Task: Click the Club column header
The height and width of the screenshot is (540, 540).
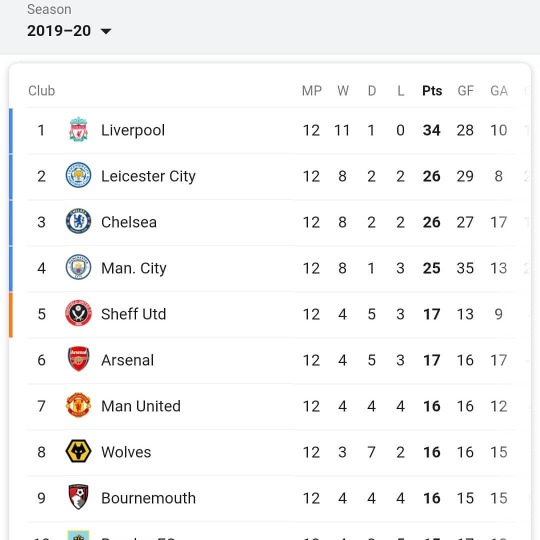Action: 42,91
